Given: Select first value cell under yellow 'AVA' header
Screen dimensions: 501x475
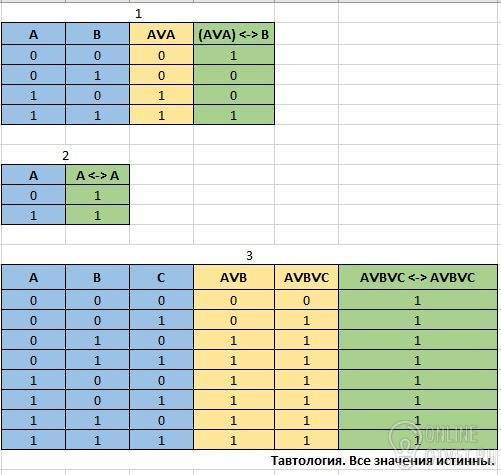Looking at the screenshot, I should [161, 55].
